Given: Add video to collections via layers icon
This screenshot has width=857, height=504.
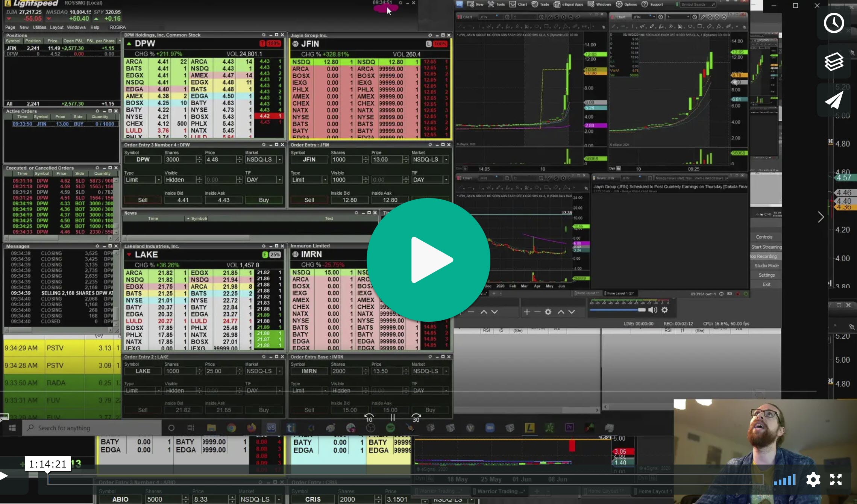Looking at the screenshot, I should coord(834,62).
